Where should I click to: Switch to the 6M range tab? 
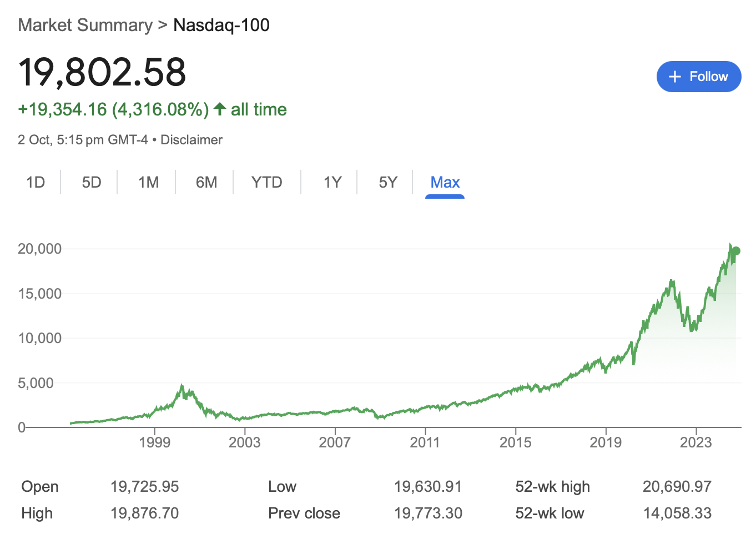(206, 182)
